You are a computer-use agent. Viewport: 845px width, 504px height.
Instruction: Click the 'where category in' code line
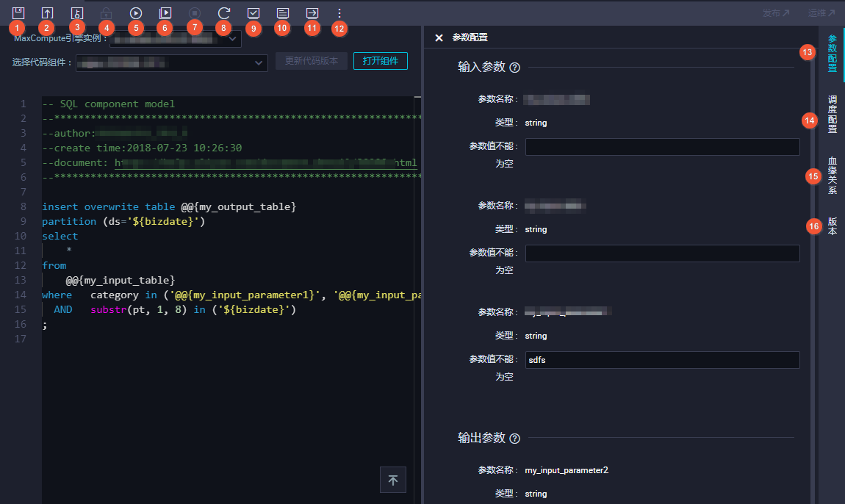pos(231,295)
